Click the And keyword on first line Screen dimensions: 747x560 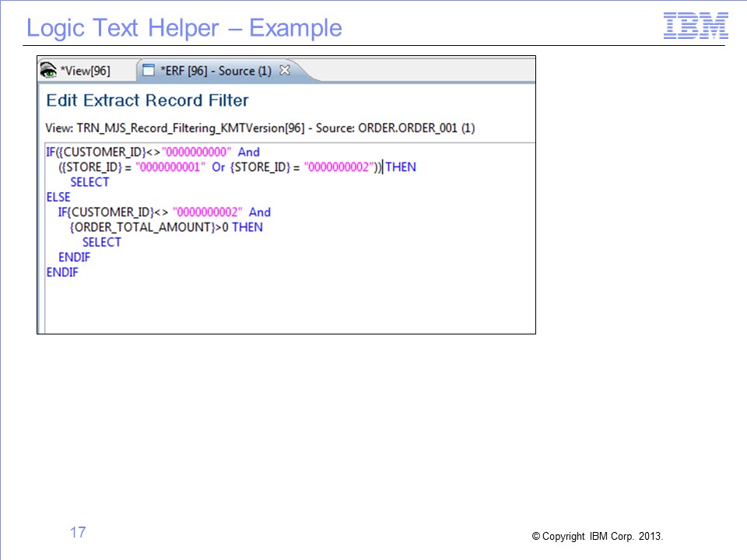point(249,152)
